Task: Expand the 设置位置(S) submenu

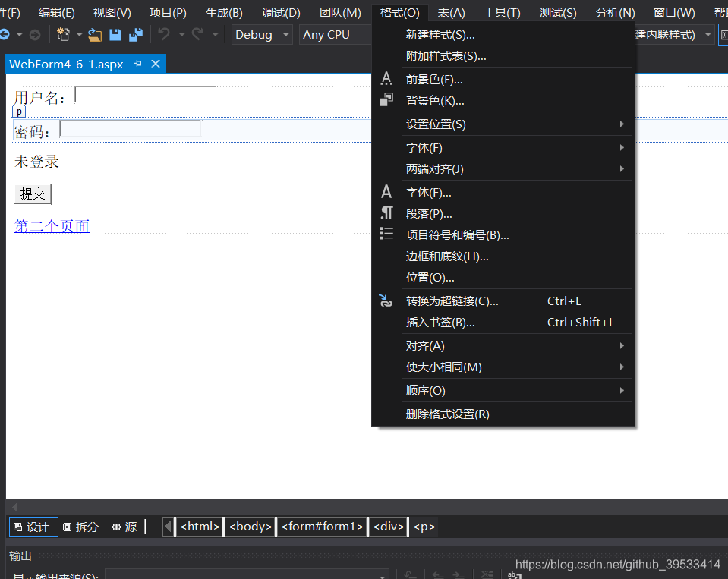Action: tap(504, 124)
